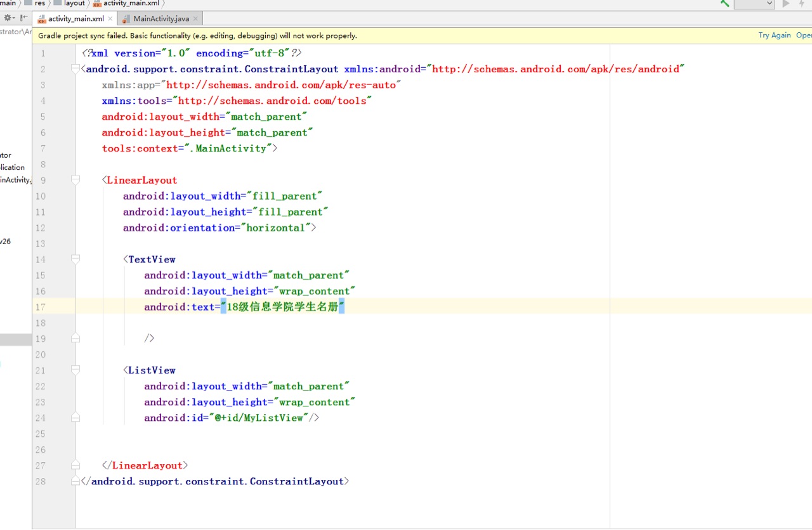Collapse the ConstraintLayout opening tag fold

pos(75,69)
